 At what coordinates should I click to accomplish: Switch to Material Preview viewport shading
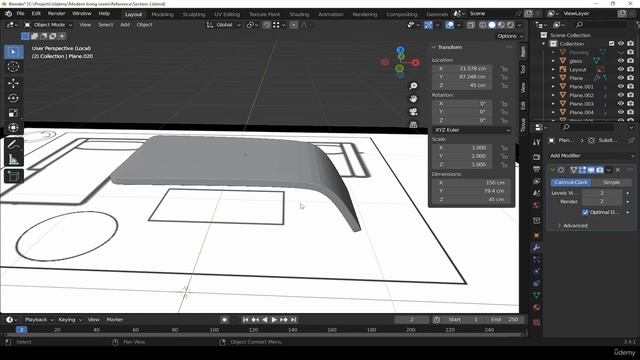click(x=501, y=25)
